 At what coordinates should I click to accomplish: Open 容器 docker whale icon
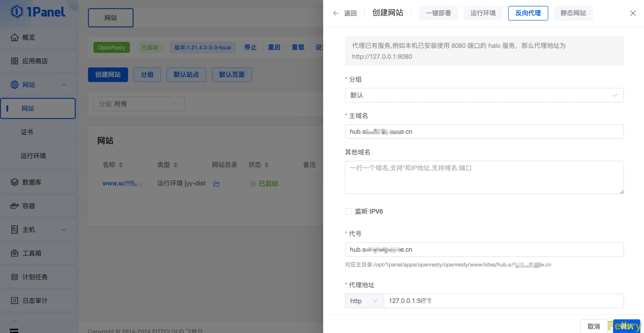coord(15,206)
